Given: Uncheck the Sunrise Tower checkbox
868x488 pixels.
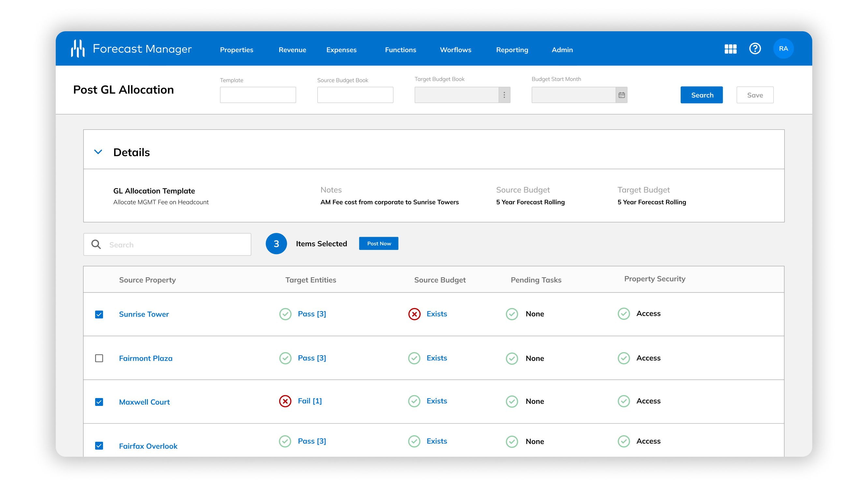Looking at the screenshot, I should 99,315.
